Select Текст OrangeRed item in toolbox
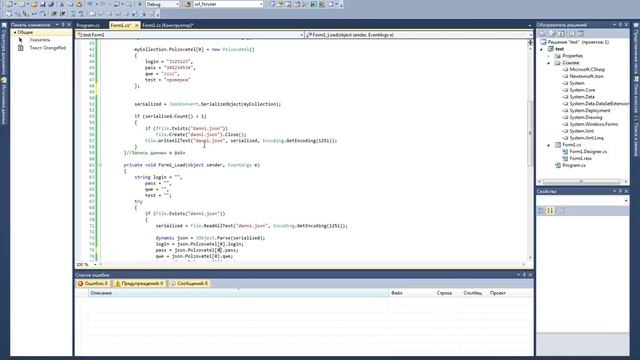This screenshot has height=360, width=640. coord(42,48)
